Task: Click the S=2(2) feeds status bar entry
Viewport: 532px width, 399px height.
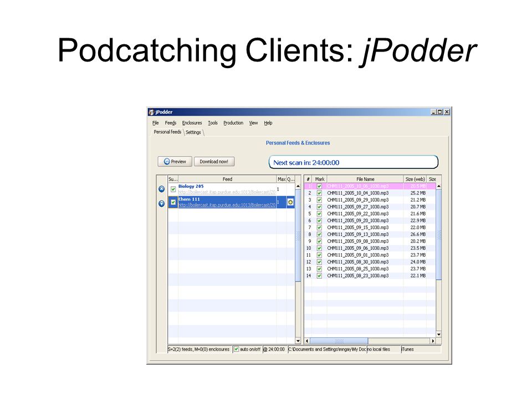Action: 199,349
